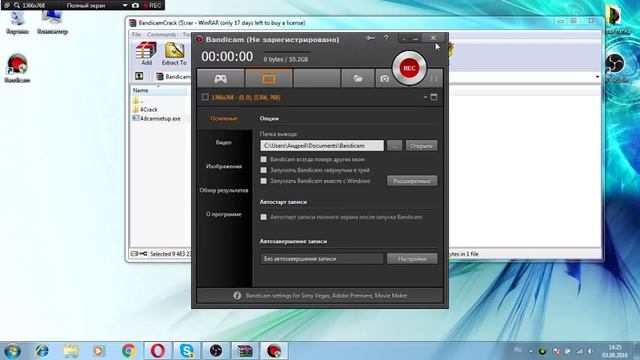Click the Расширенные button
Image resolution: width=640 pixels, height=360 pixels.
(412, 181)
